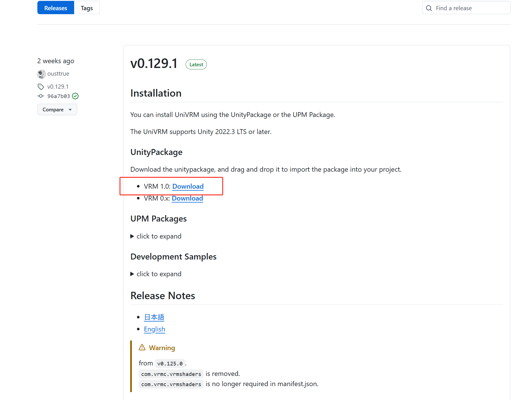532x400 pixels.
Task: Open the Compare dropdown
Action: (57, 110)
